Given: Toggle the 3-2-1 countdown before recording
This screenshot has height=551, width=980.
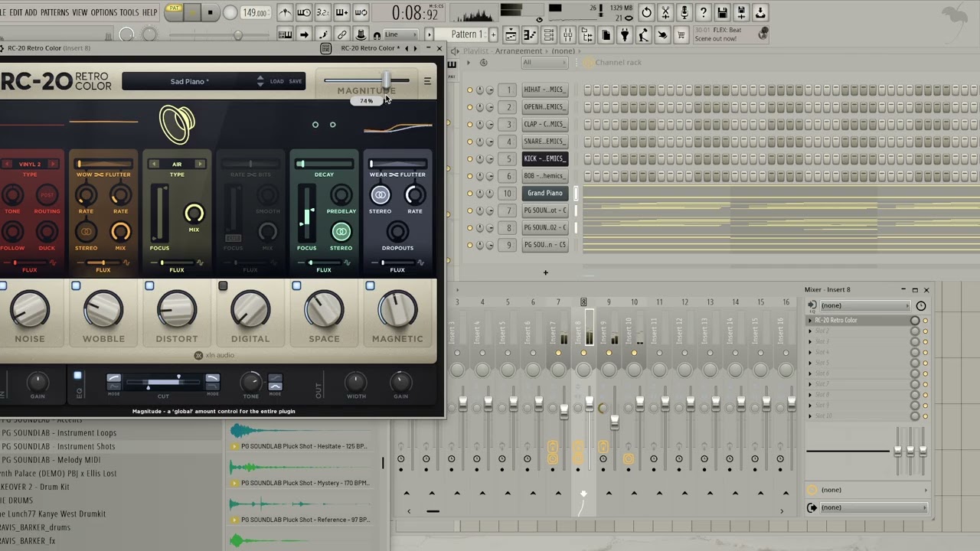Looking at the screenshot, I should [x=323, y=12].
